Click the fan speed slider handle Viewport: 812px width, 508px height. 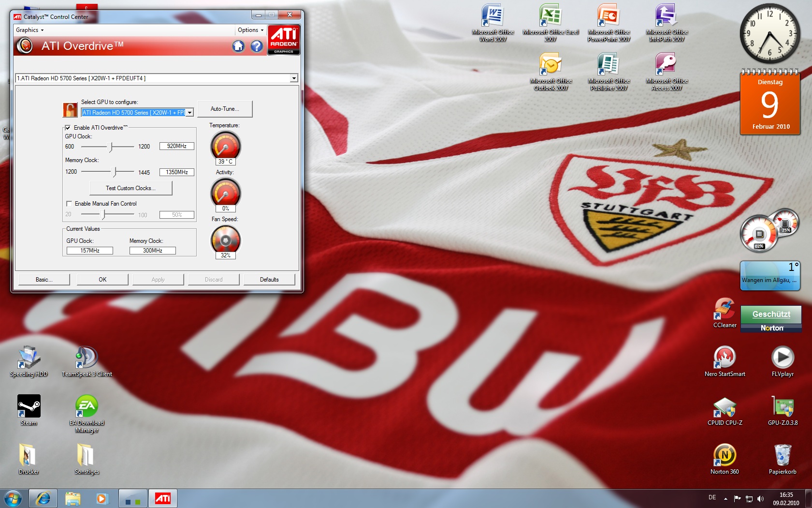[102, 214]
